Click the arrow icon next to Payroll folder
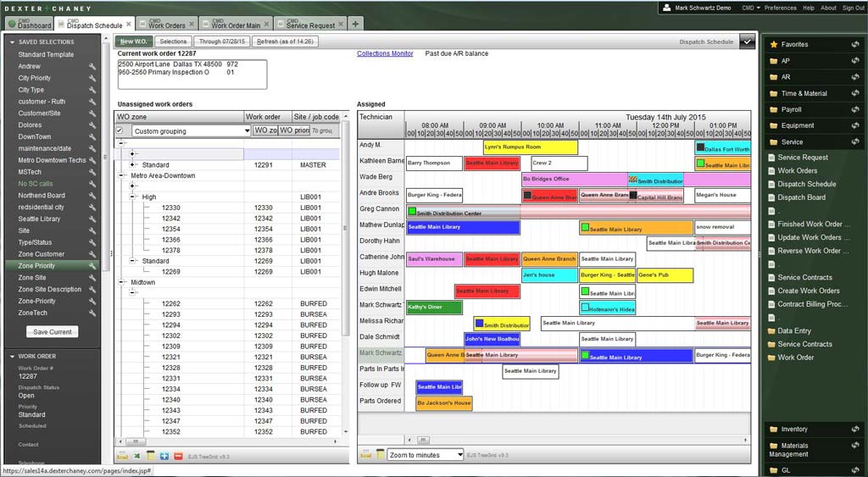The width and height of the screenshot is (868, 477). pyautogui.click(x=855, y=109)
